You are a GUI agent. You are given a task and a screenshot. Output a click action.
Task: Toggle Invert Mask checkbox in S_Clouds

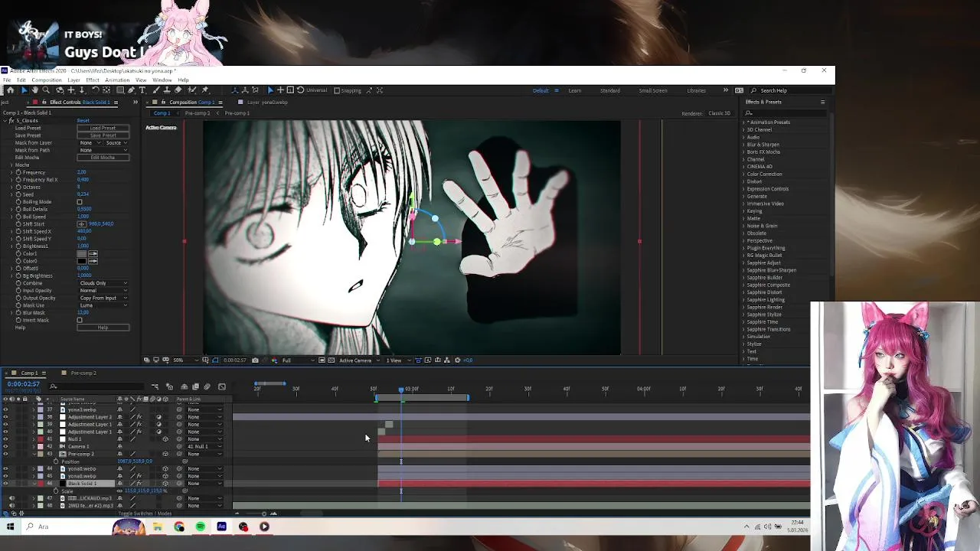click(x=80, y=320)
